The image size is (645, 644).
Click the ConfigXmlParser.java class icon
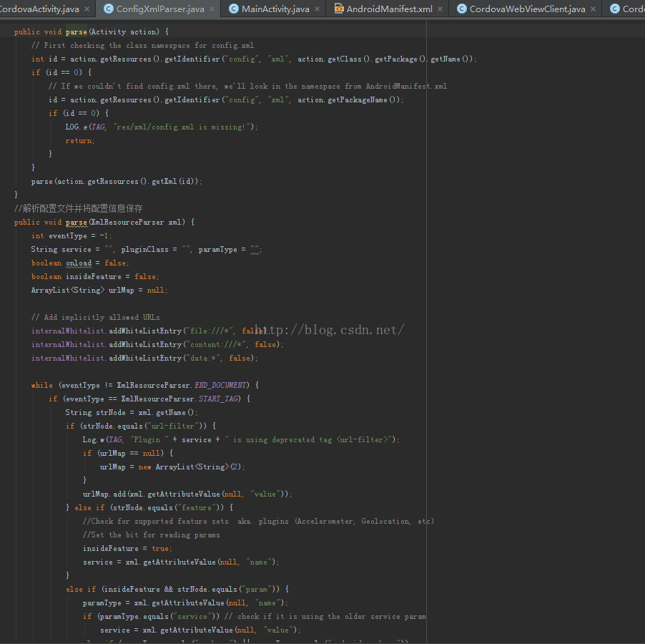pos(109,9)
